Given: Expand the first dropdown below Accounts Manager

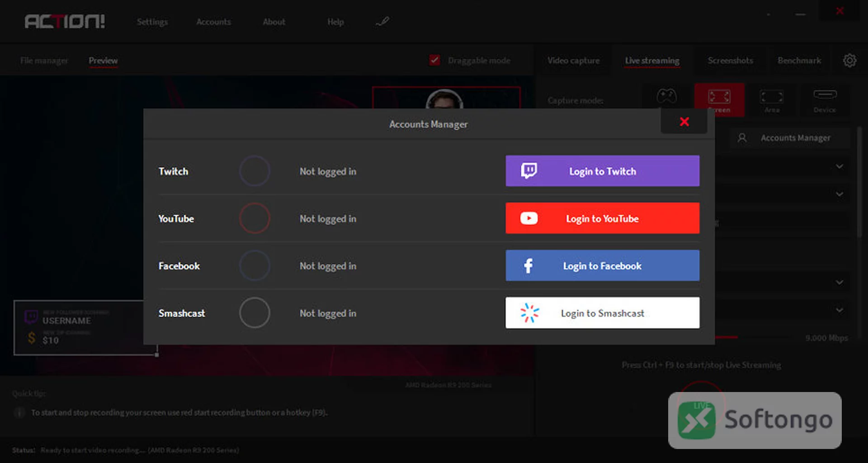Looking at the screenshot, I should (840, 166).
